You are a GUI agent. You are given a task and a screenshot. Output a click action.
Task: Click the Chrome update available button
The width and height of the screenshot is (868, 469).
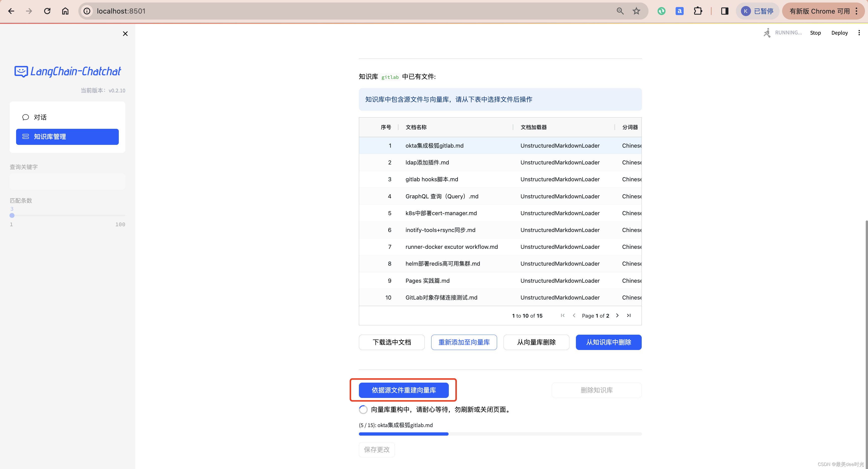click(x=823, y=11)
